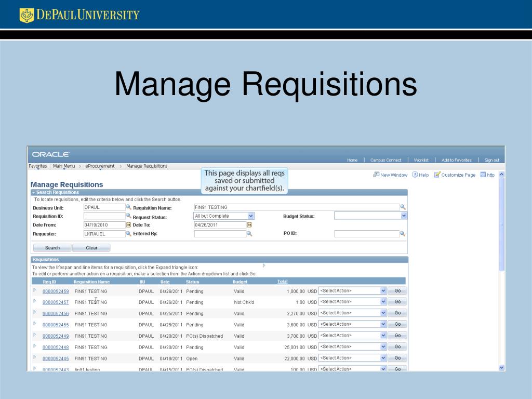The image size is (532, 399).
Task: Open Select Action dropdown for 0000052449
Action: pyautogui.click(x=383, y=335)
